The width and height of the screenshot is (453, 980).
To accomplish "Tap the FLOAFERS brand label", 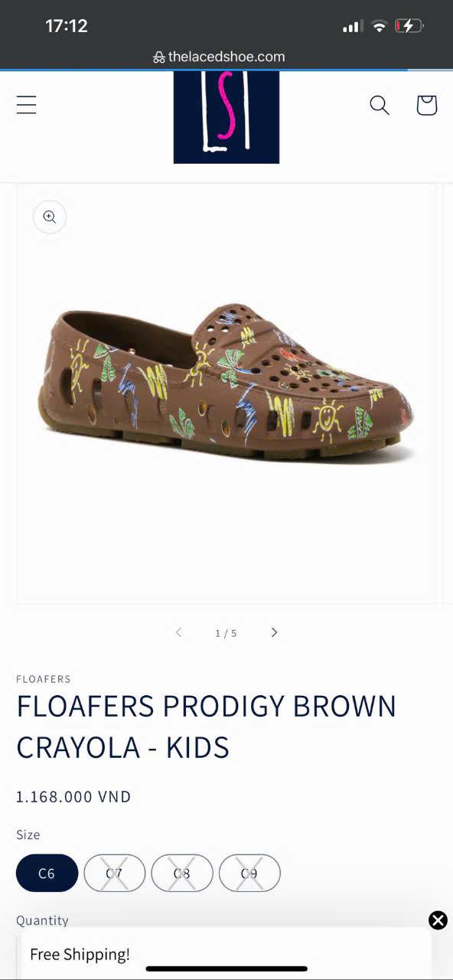I will [44, 679].
